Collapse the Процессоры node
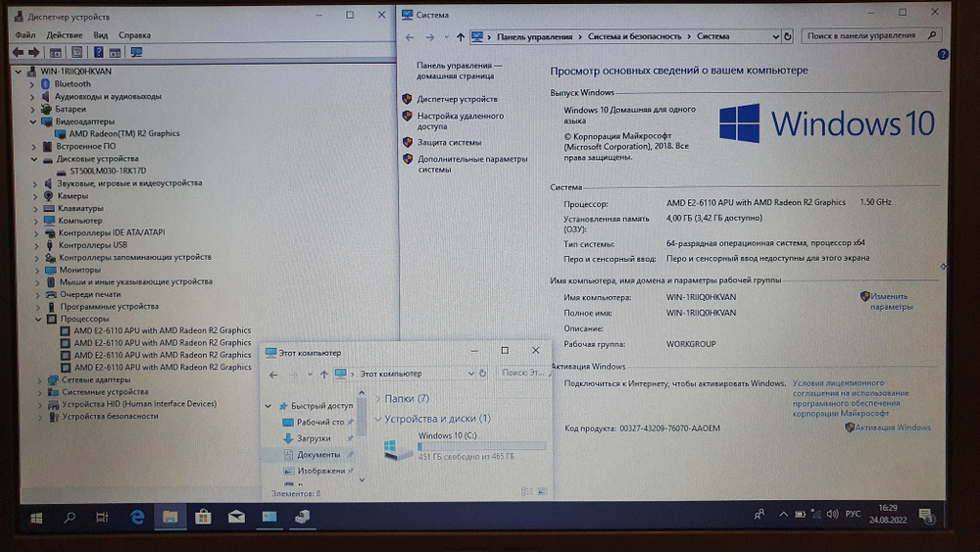Screen dimensions: 980x552 tap(38, 319)
